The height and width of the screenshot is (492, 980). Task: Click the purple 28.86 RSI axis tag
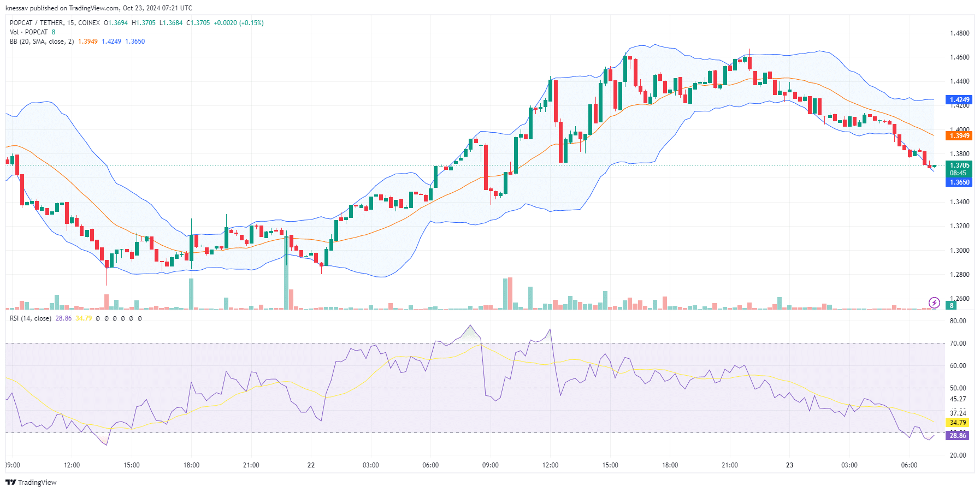click(x=958, y=435)
